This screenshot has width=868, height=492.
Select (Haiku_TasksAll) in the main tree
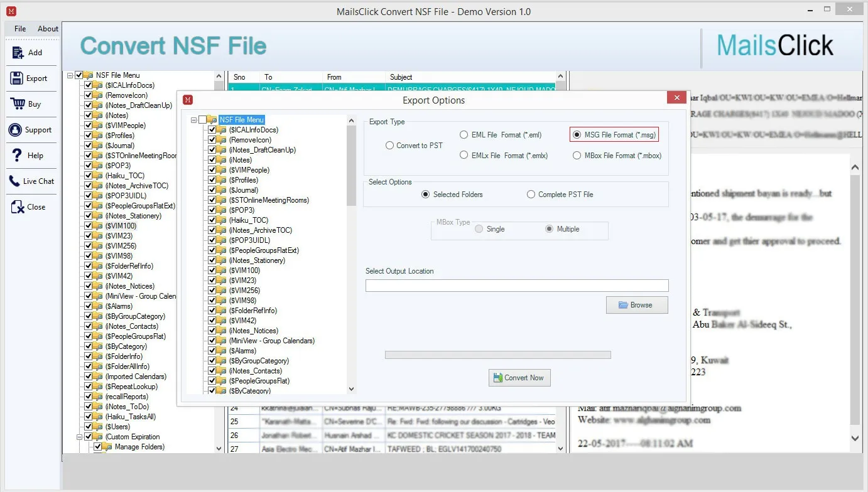tap(131, 417)
